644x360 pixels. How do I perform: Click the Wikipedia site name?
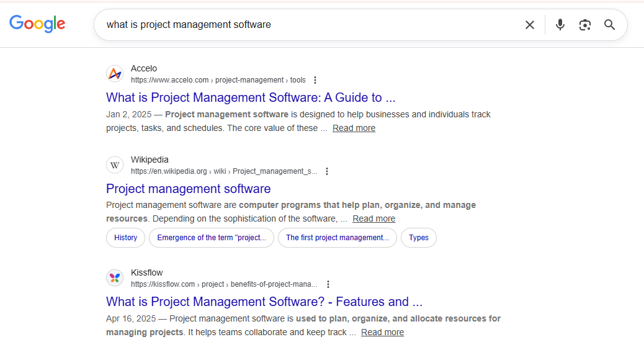[x=150, y=160]
